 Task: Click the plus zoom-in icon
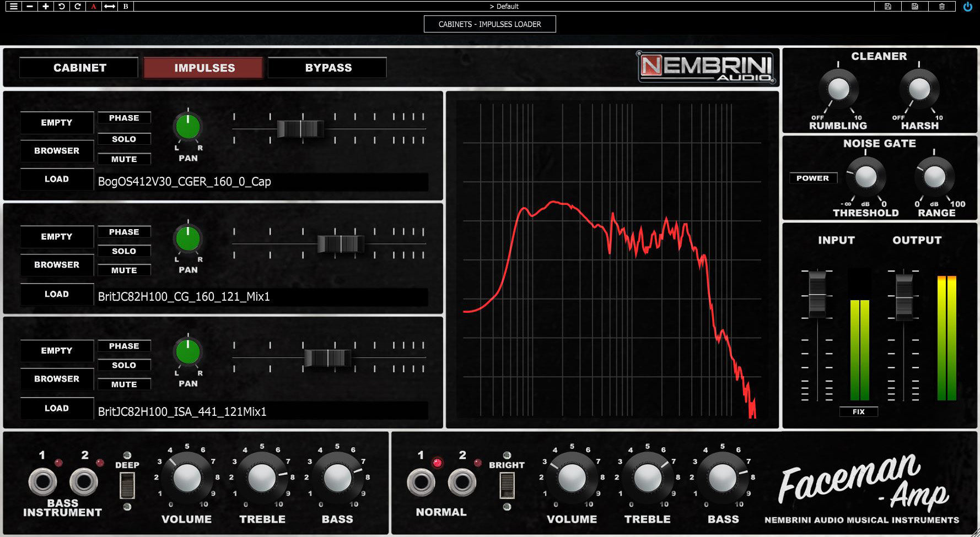pyautogui.click(x=45, y=7)
